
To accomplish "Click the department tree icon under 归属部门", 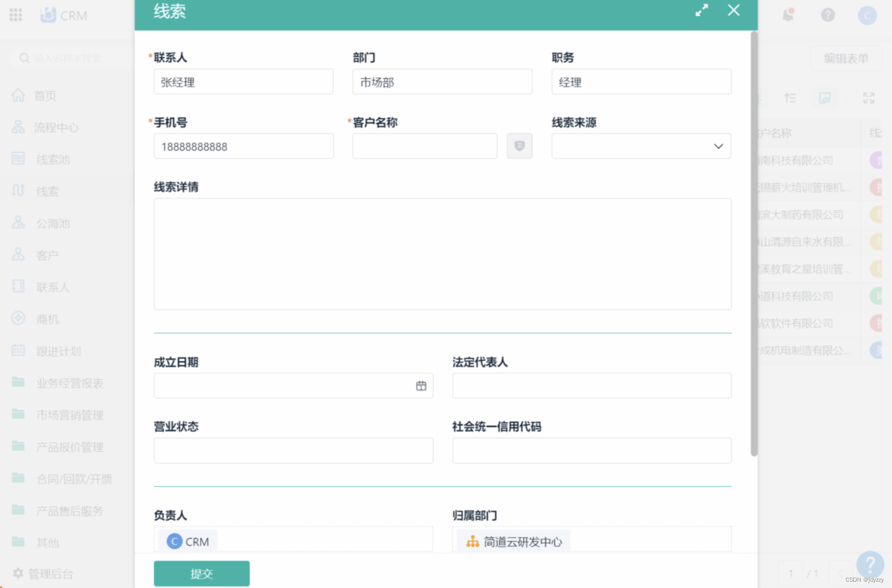I will click(x=473, y=542).
